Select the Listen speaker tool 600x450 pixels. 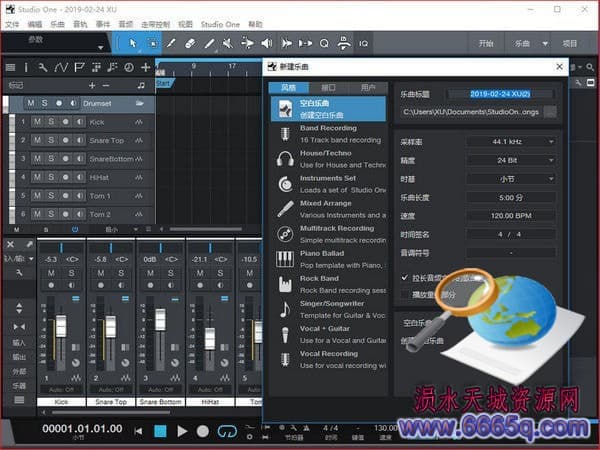click(267, 43)
